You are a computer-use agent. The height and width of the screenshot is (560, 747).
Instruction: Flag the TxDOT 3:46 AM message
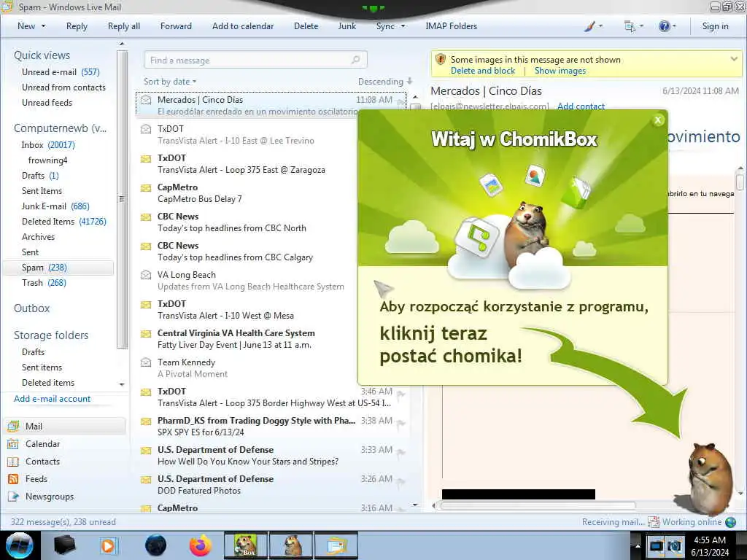pos(401,393)
